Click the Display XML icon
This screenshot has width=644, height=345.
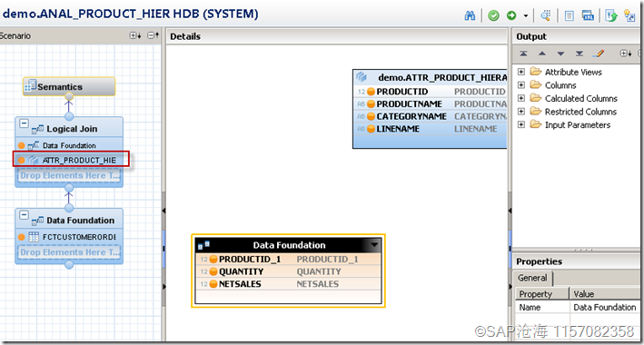tap(588, 15)
